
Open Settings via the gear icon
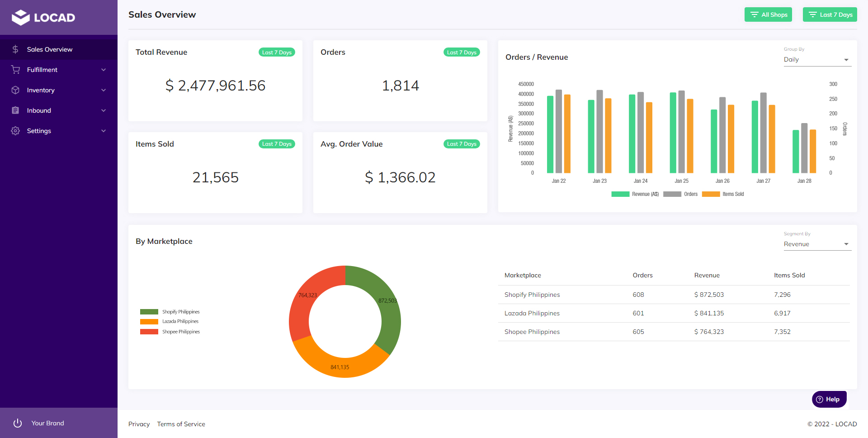point(15,131)
